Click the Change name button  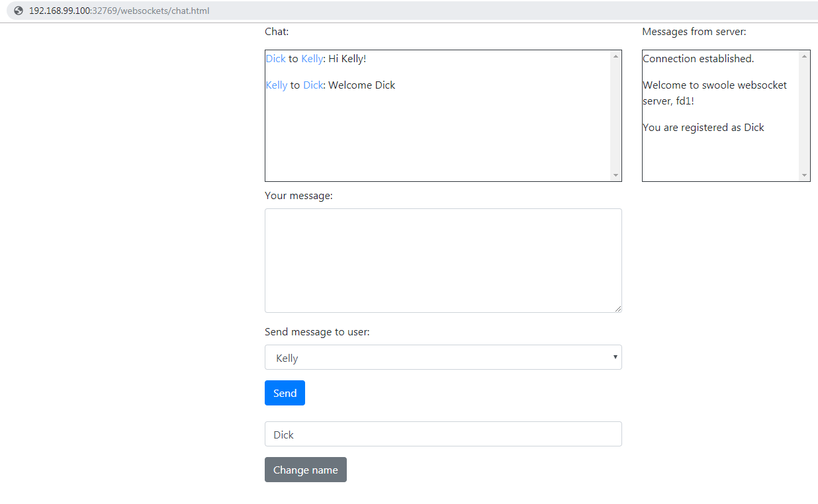305,470
